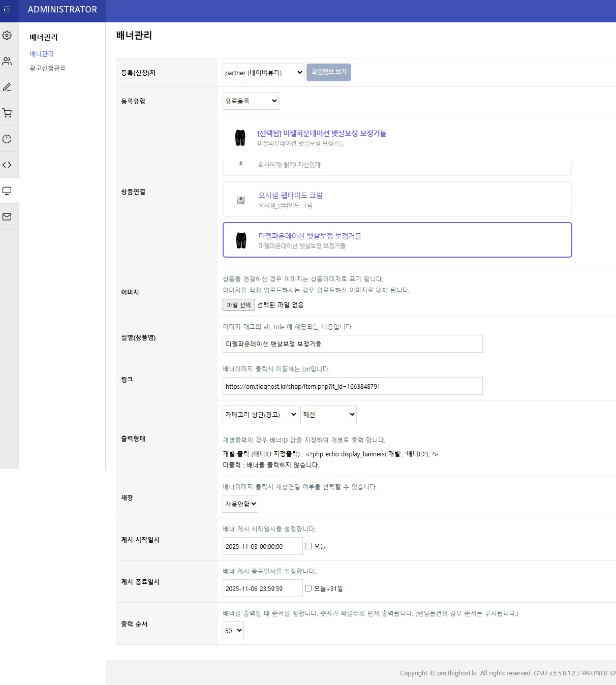Open the 배너관리 submenu item
This screenshot has width=616, height=685.
(41, 53)
